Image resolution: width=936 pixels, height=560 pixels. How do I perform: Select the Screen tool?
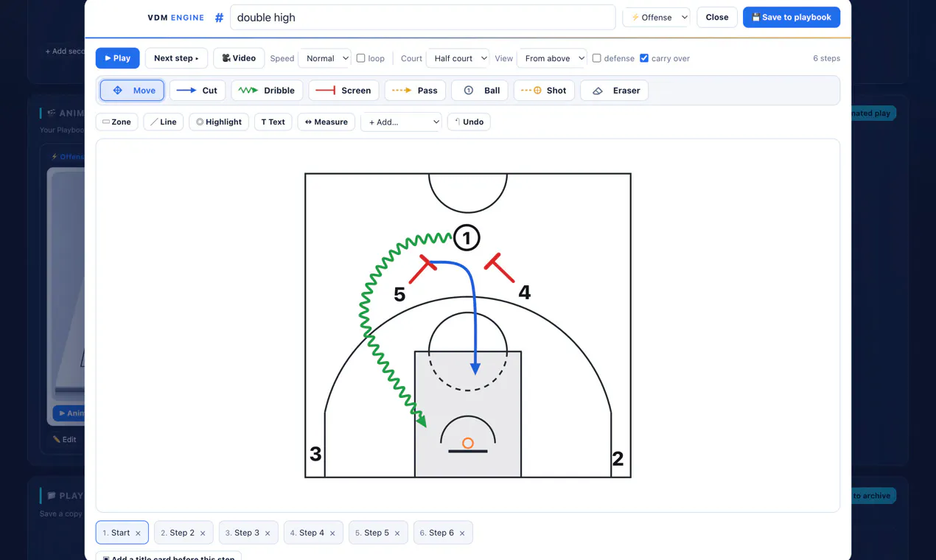[x=343, y=91]
